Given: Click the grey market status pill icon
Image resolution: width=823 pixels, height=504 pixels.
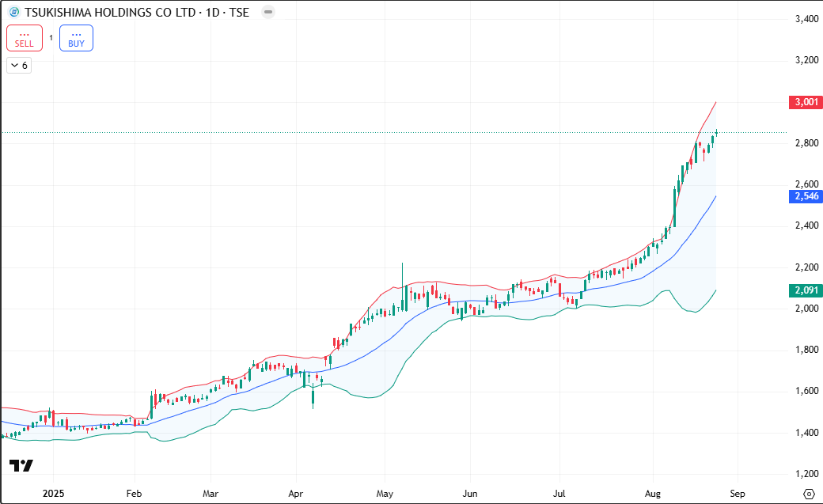Looking at the screenshot, I should [x=268, y=12].
